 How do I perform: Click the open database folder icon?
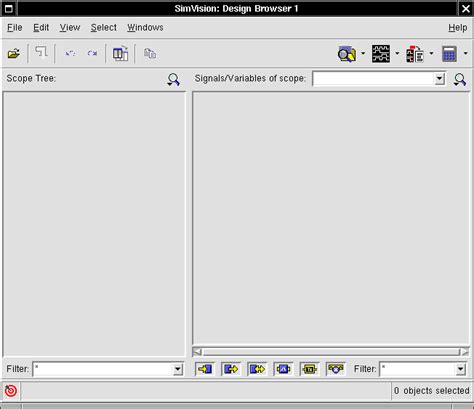coord(14,53)
